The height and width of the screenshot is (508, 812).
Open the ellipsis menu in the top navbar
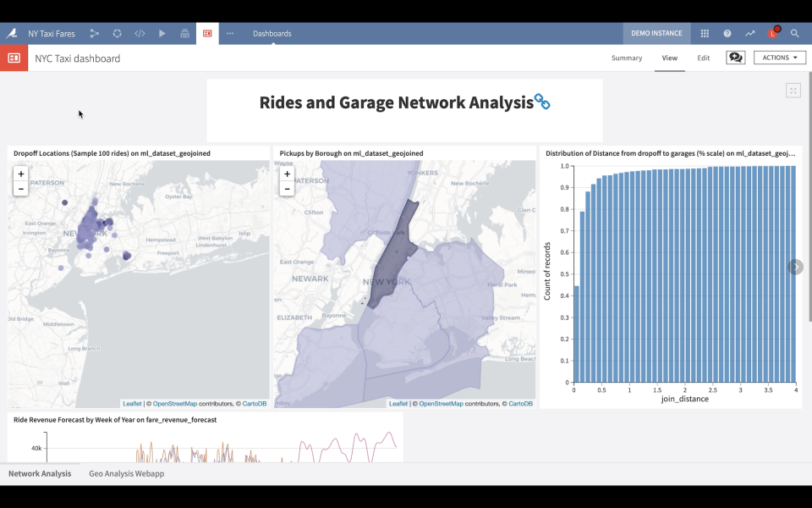pyautogui.click(x=229, y=33)
